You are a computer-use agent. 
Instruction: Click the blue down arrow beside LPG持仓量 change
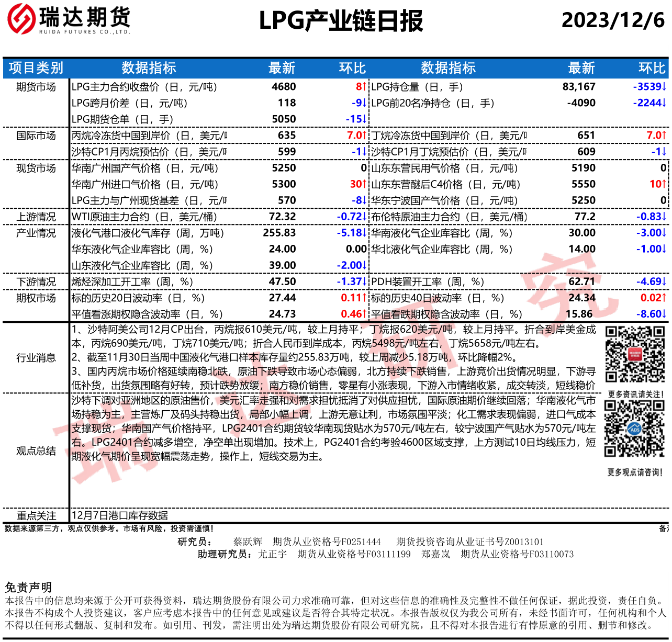tap(664, 87)
